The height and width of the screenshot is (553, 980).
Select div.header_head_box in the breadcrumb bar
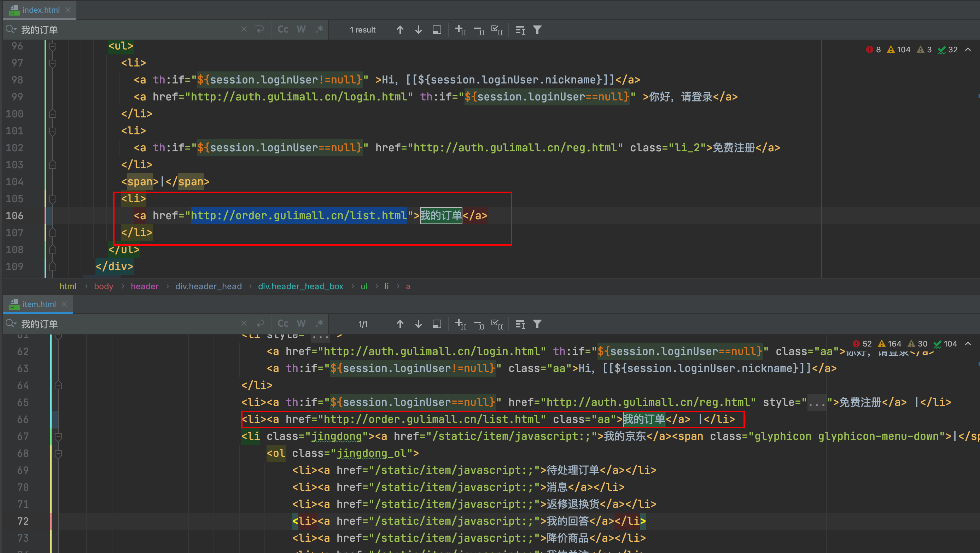(x=301, y=286)
